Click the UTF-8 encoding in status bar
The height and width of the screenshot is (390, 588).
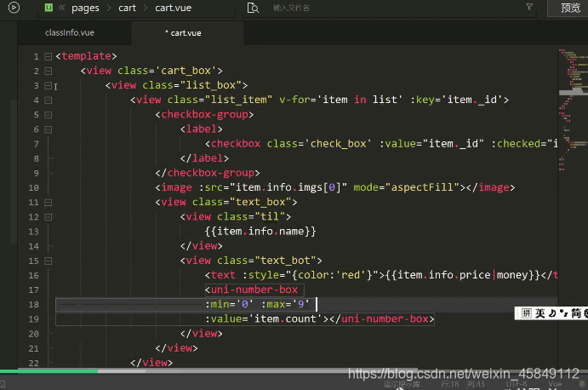(x=517, y=384)
